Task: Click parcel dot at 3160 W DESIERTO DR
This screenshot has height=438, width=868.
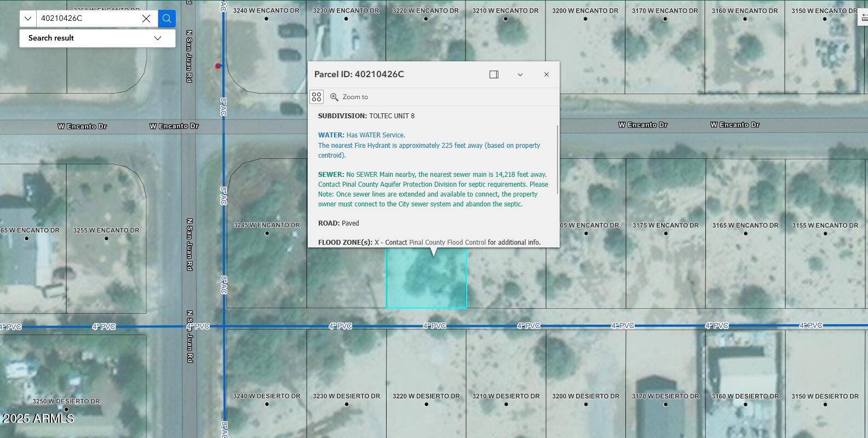Action: pyautogui.click(x=745, y=405)
